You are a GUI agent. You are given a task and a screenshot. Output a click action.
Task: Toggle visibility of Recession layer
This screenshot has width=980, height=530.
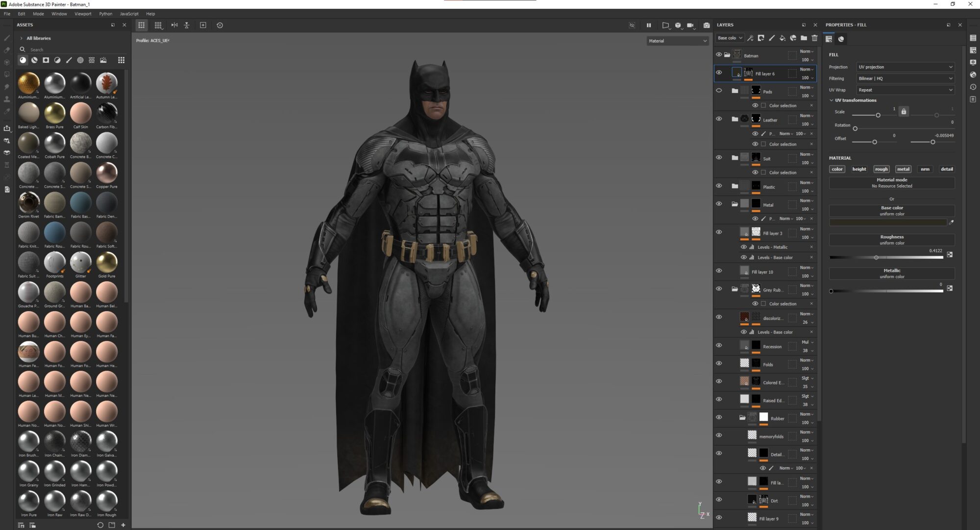point(719,345)
